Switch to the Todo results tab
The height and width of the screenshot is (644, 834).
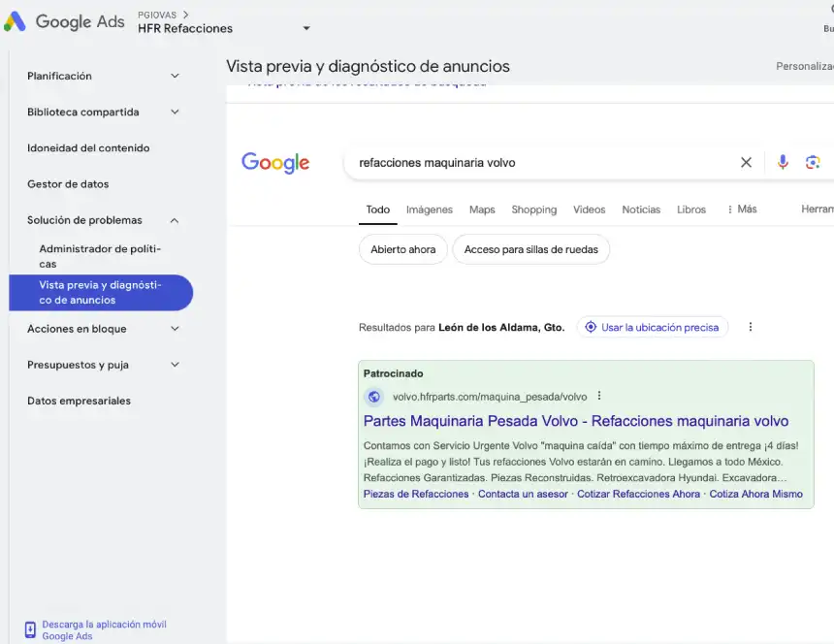[377, 209]
